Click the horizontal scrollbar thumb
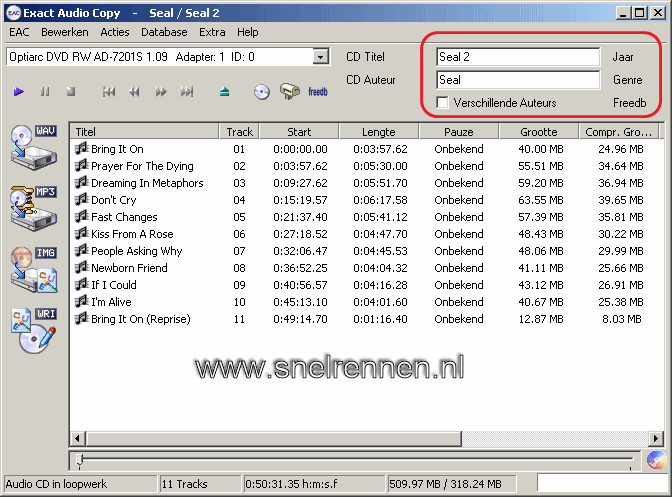This screenshot has height=497, width=672. click(x=273, y=438)
